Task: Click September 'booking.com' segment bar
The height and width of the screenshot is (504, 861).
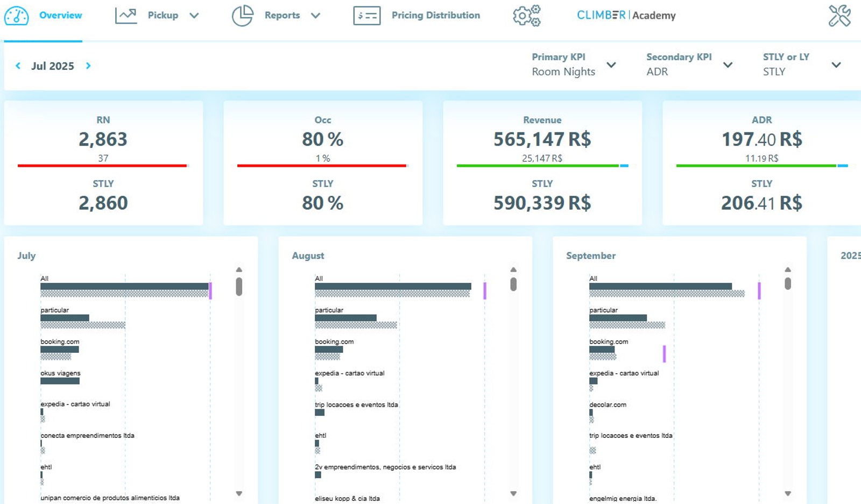Action: 602,350
